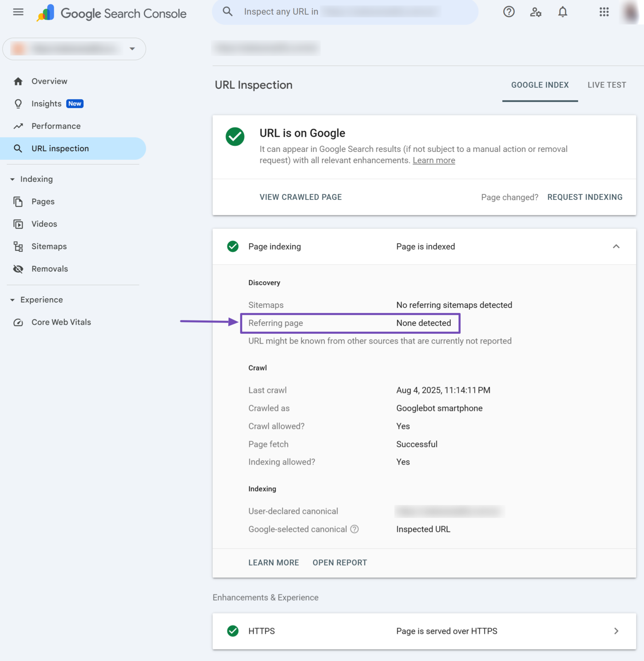Image resolution: width=644 pixels, height=661 pixels.
Task: Click the Core Web Vitals gauge icon
Action: pos(18,323)
